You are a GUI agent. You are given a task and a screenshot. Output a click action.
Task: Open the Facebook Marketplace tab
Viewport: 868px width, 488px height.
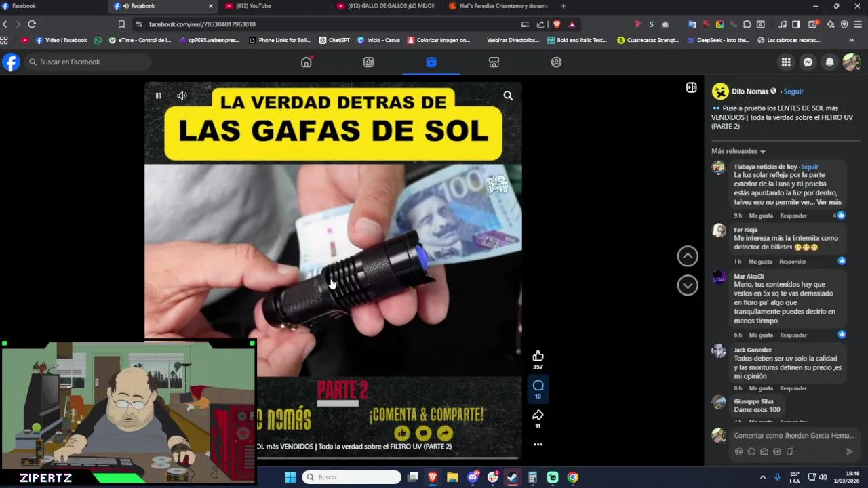494,62
